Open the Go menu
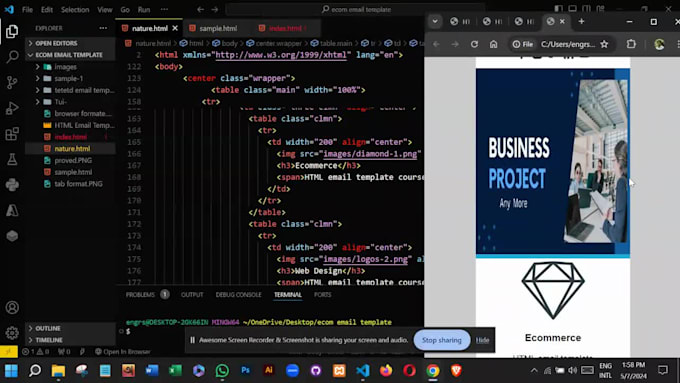Image resolution: width=680 pixels, height=383 pixels. pyautogui.click(x=125, y=10)
